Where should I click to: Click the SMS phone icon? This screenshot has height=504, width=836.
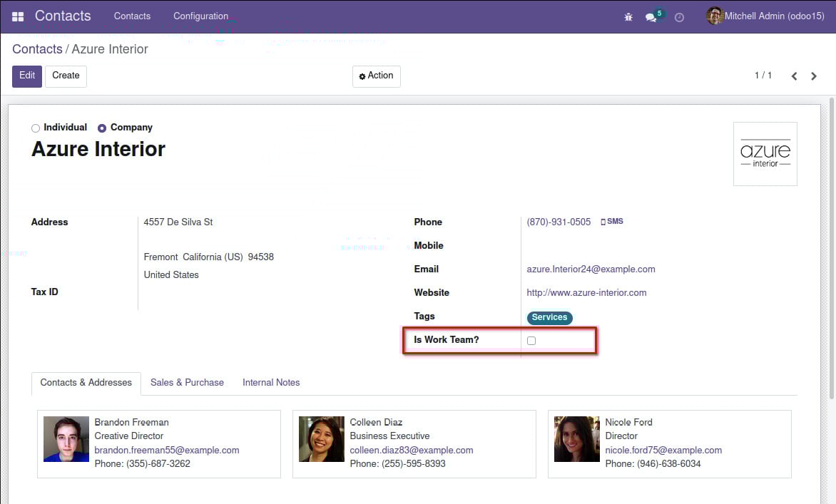612,221
